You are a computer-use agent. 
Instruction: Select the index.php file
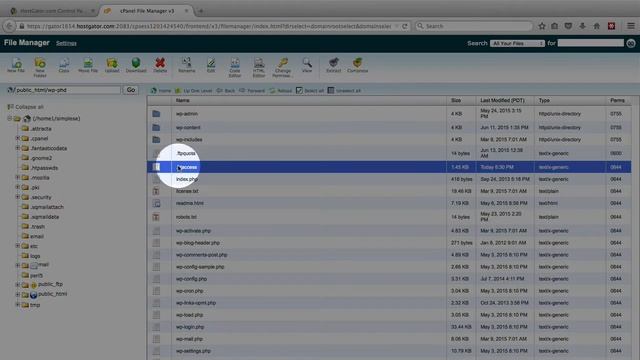389,179
